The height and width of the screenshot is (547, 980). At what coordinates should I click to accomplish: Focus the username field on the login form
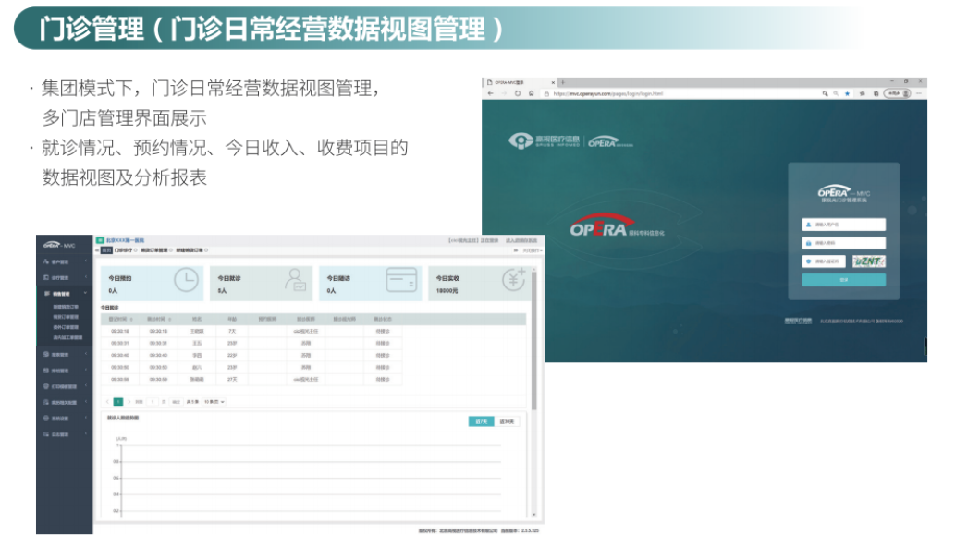pos(844,225)
